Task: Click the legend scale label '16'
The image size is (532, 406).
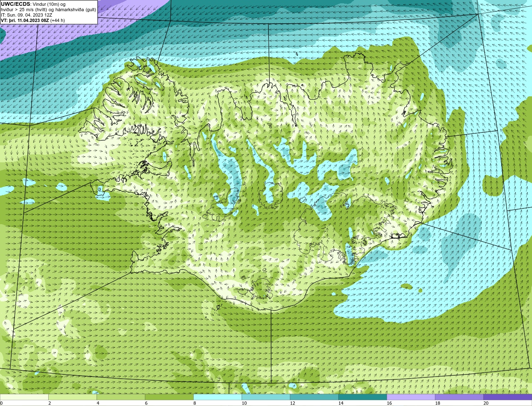Action: tap(389, 403)
